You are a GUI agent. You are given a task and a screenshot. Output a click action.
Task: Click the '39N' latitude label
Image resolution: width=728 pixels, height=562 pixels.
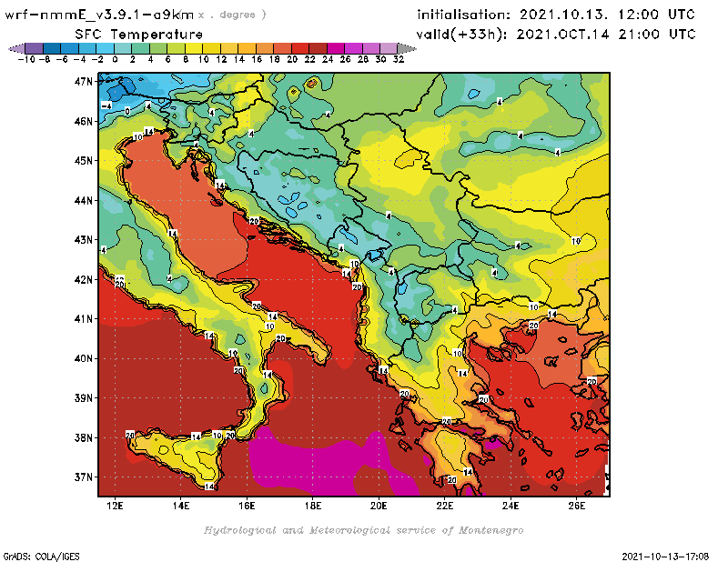tap(84, 397)
